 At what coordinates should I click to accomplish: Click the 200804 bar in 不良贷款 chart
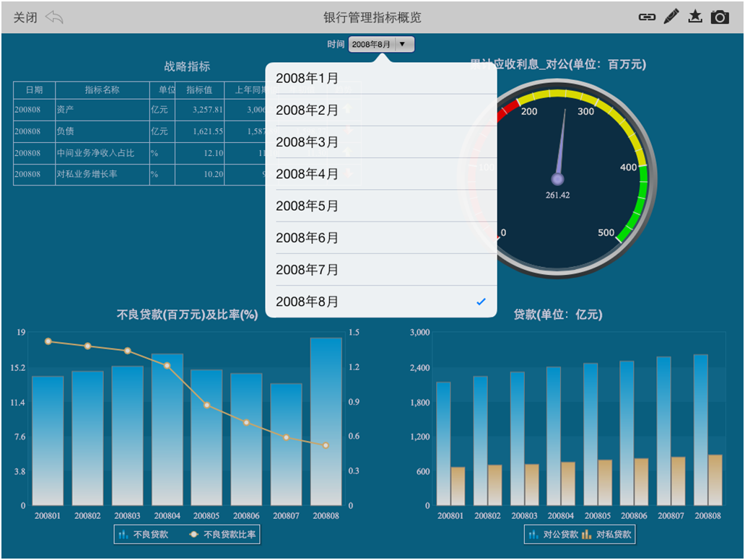click(167, 429)
